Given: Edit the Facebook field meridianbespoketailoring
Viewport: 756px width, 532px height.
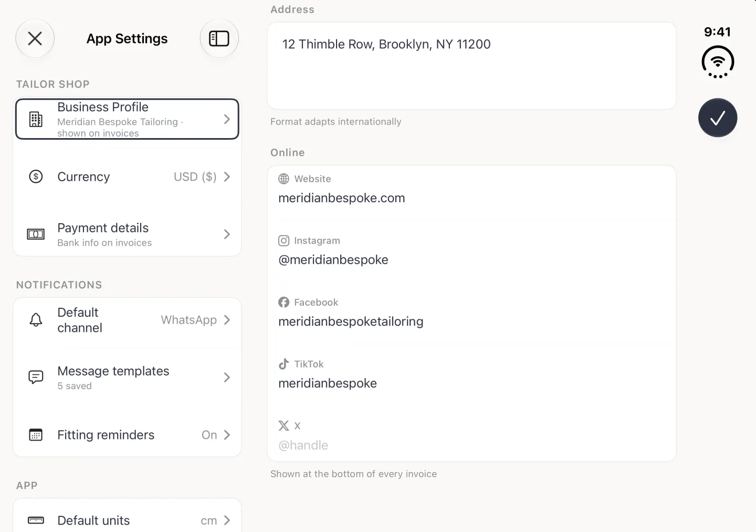Looking at the screenshot, I should pos(471,321).
